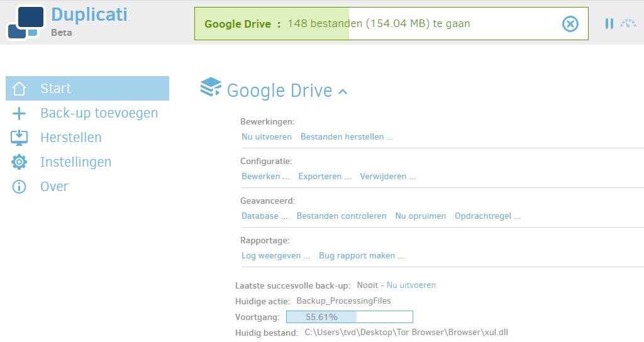Click the Google Drive backup stack icon
Screen dimensions: 644x342
coord(211,87)
